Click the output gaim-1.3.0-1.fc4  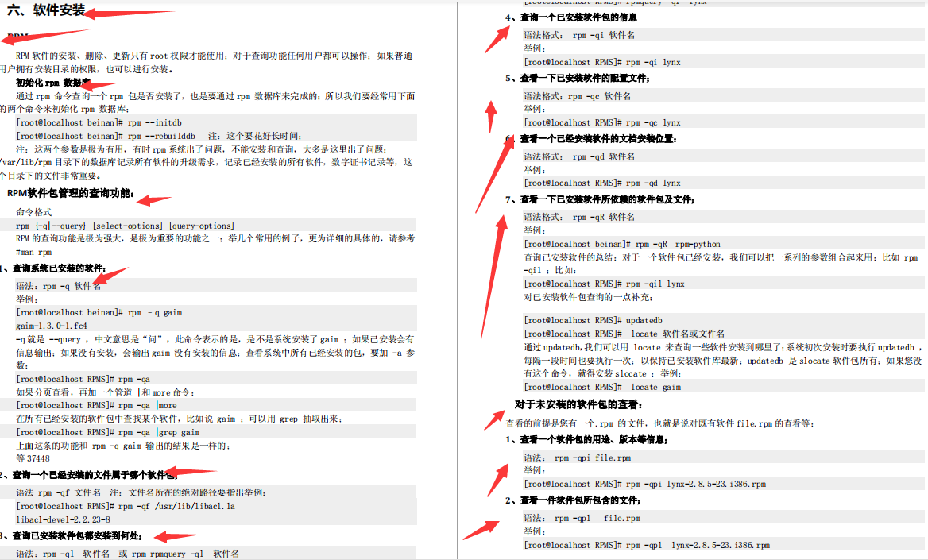(x=52, y=326)
